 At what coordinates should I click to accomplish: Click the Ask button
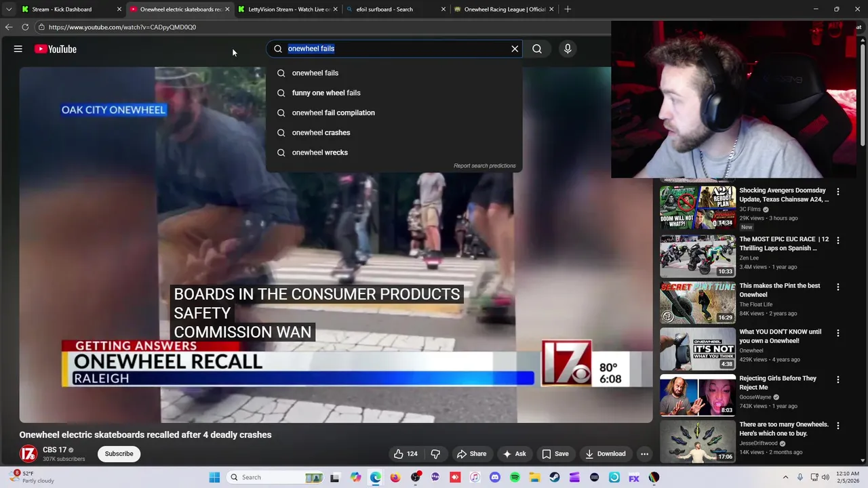[514, 454]
